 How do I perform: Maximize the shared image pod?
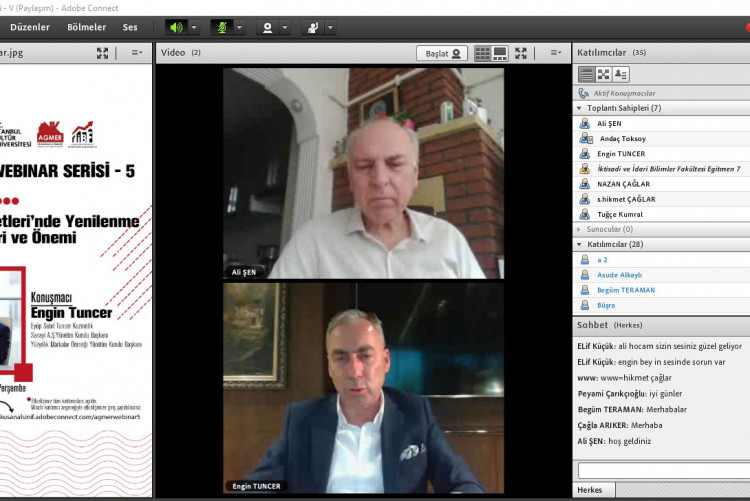tap(102, 53)
